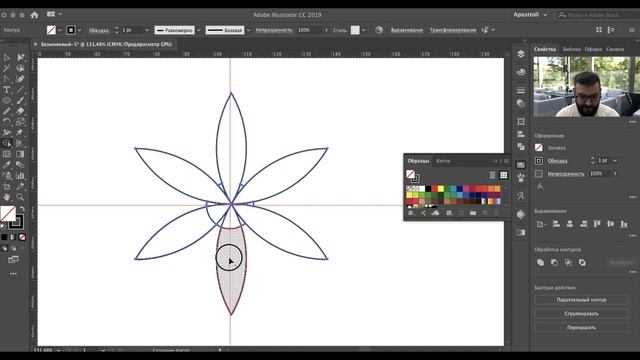The height and width of the screenshot is (360, 640).
Task: Open variable width profile dropdown (Равномерно)
Action: coord(199,30)
